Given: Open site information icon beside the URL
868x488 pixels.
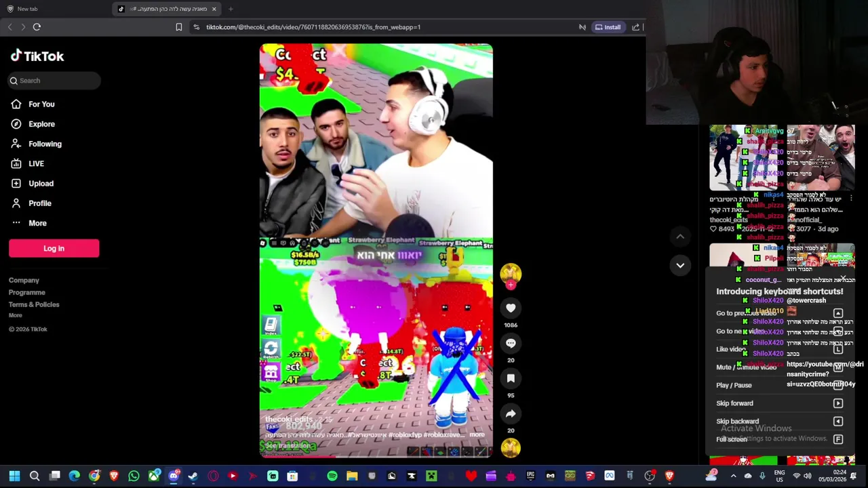Looking at the screenshot, I should (196, 27).
